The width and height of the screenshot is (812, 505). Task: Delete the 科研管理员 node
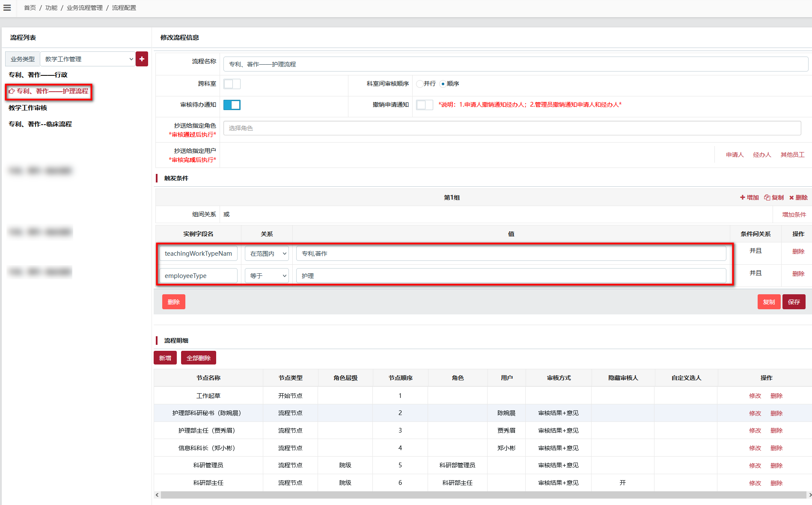click(776, 466)
